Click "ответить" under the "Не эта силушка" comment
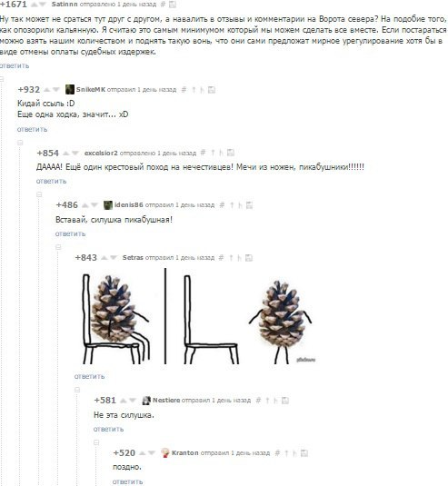This screenshot has height=486, width=448. tap(108, 429)
